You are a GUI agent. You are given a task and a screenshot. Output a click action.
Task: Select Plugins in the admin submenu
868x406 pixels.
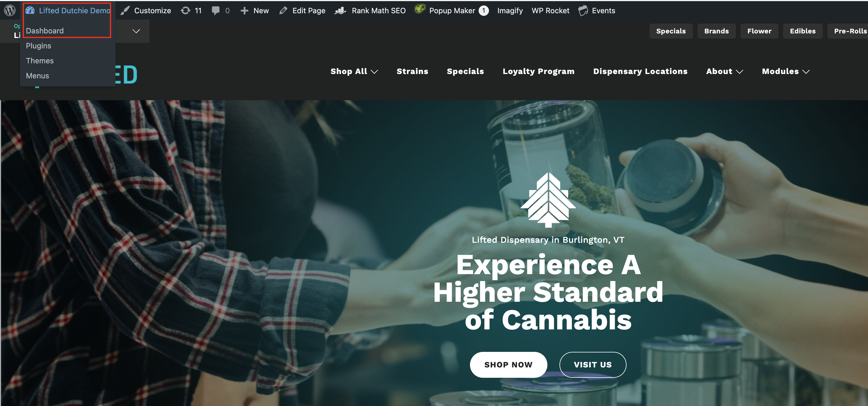[x=38, y=45]
